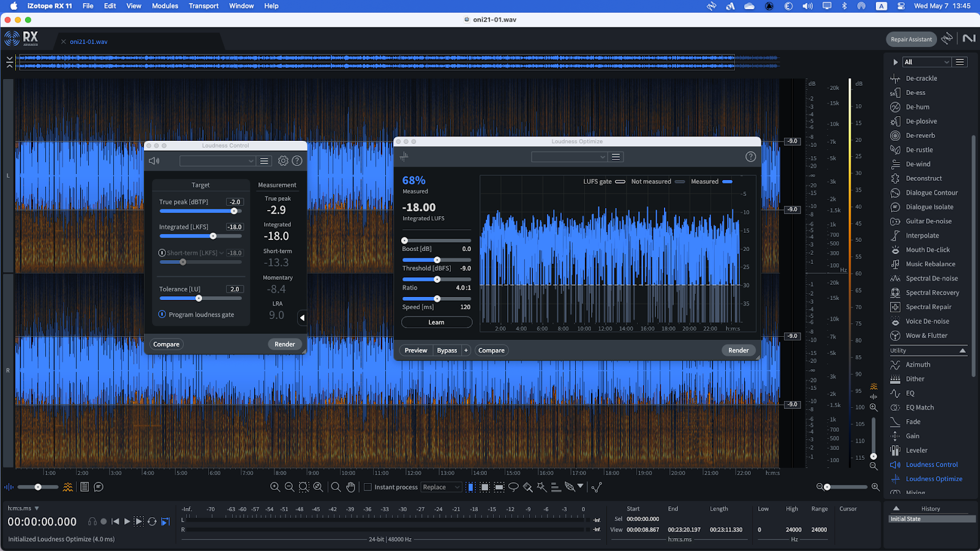Select the Lasso selection tool
The image size is (980, 551).
click(x=513, y=487)
